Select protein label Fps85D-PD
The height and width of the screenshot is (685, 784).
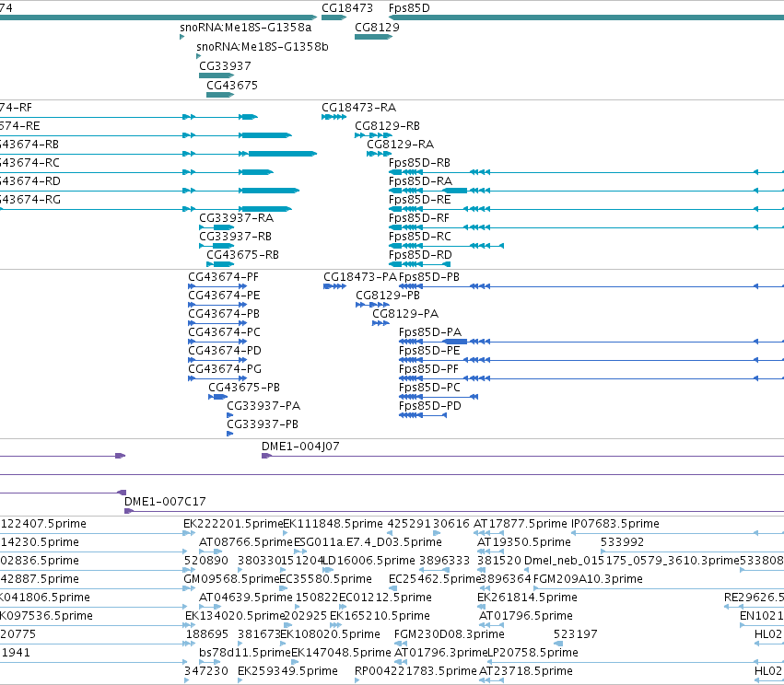[430, 406]
